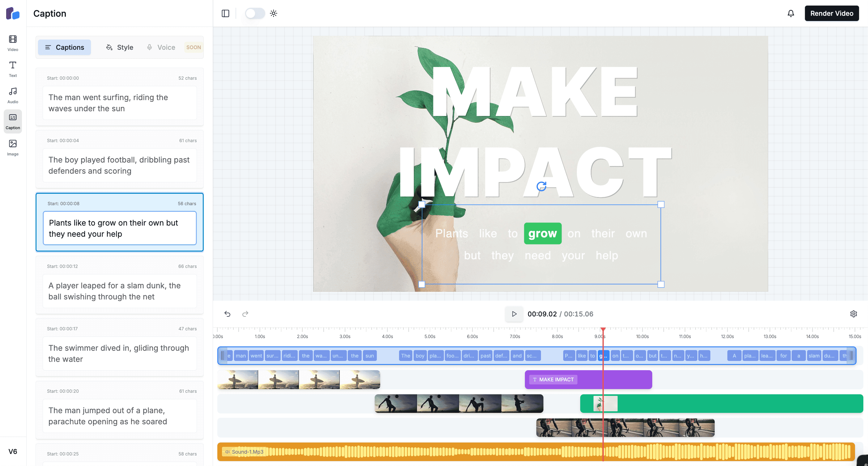Toggle the sidebar panel layout icon
Screen dimensions: 868x466
pos(225,14)
